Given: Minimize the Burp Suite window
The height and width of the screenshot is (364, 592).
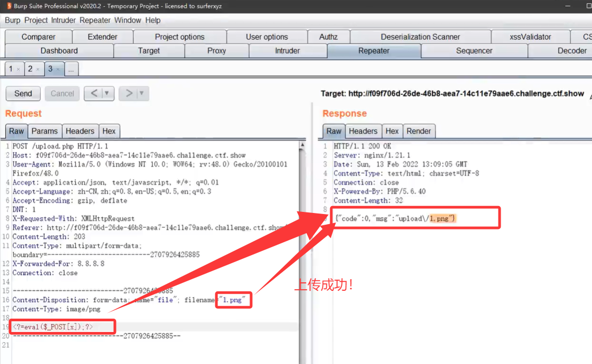Looking at the screenshot, I should [567, 6].
